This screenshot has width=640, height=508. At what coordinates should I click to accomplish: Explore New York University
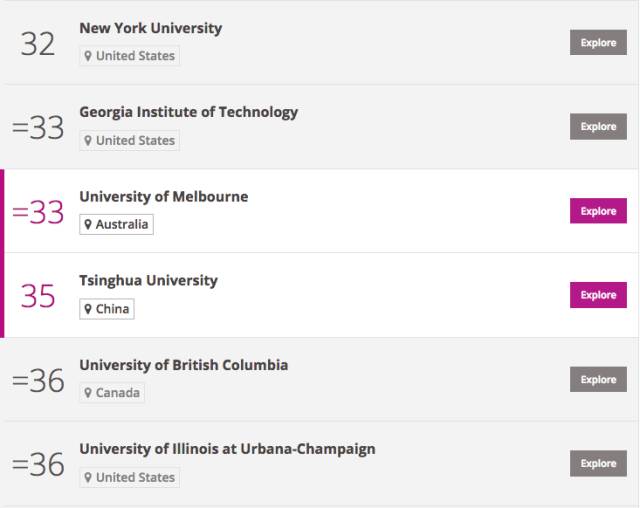(598, 42)
